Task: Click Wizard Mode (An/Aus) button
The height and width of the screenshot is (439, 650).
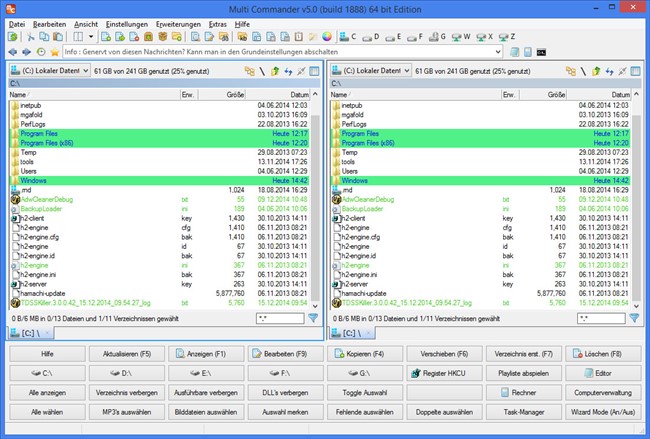Action: (x=603, y=412)
